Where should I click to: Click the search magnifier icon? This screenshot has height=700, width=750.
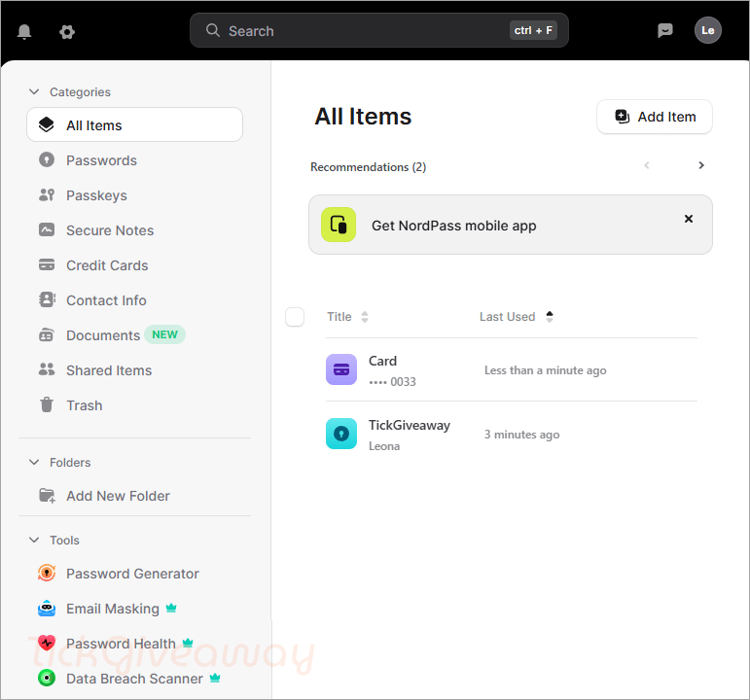pyautogui.click(x=212, y=30)
